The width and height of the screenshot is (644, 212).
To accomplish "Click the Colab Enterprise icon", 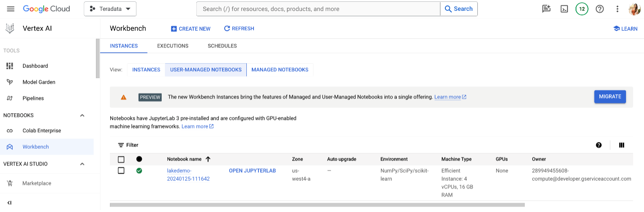I will (9, 131).
